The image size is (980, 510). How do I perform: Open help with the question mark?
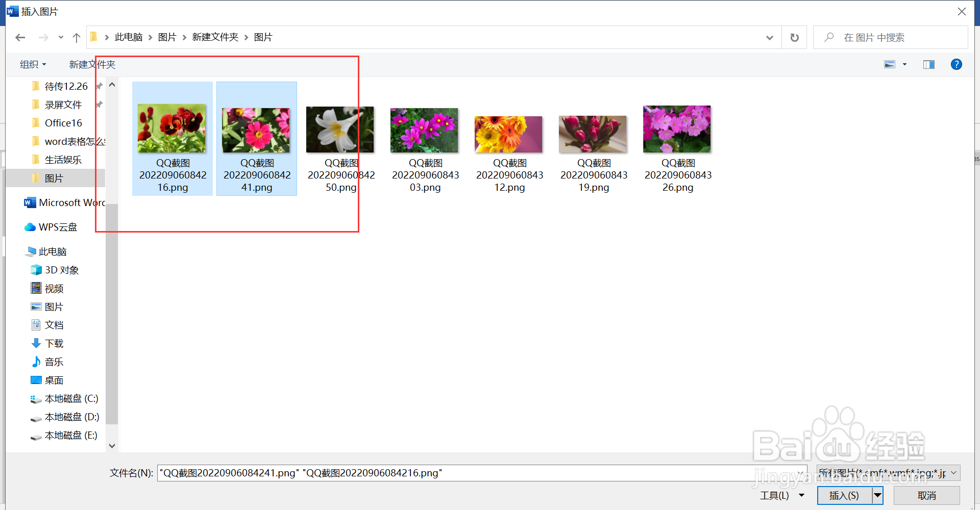956,64
